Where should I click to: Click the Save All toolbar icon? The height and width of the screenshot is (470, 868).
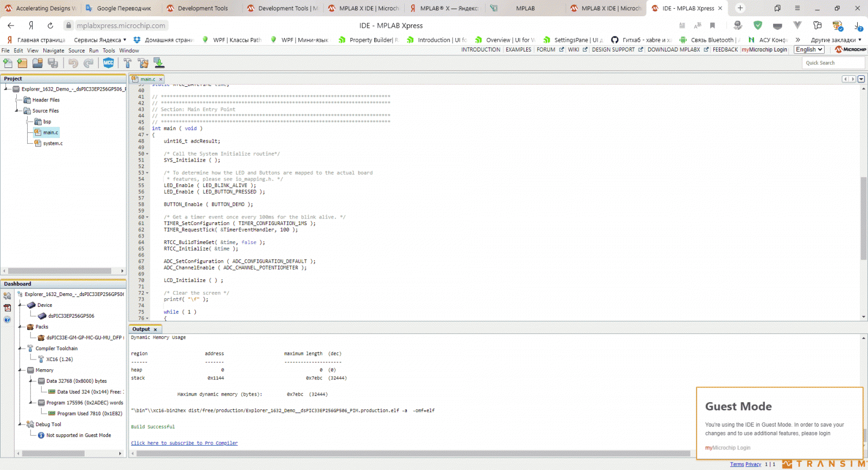(x=53, y=63)
